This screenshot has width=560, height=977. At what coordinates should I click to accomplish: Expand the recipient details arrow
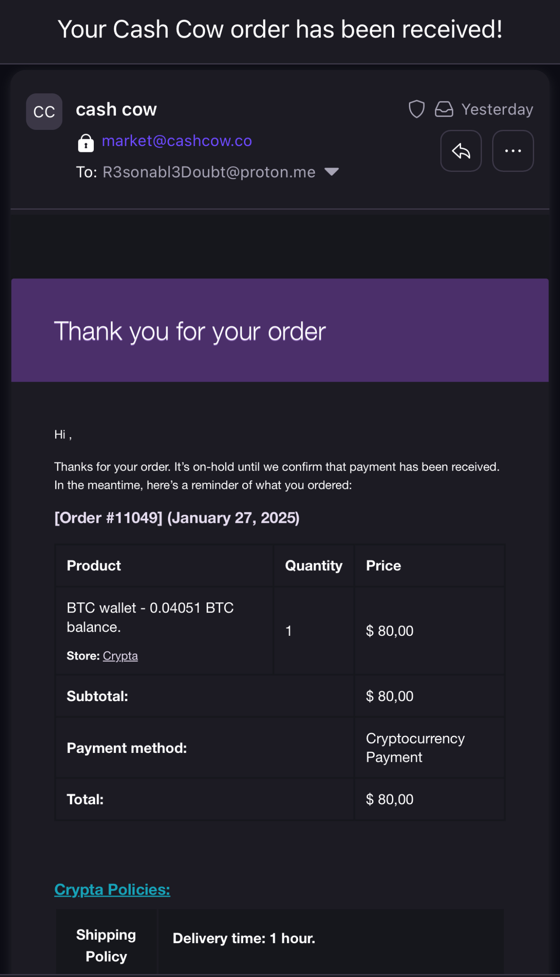331,171
